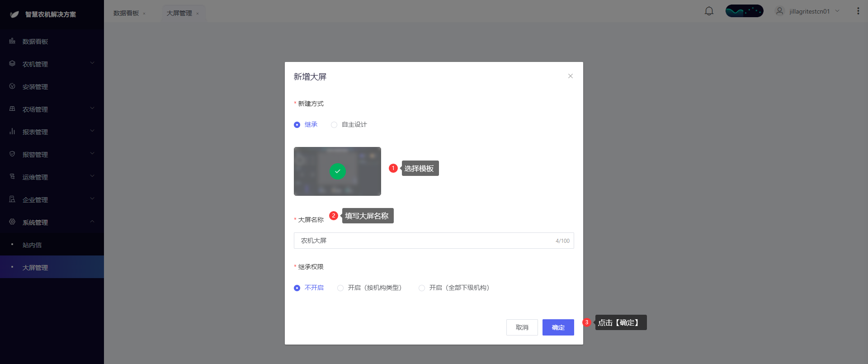Select the 自主设计 radio option
The height and width of the screenshot is (364, 868).
click(334, 125)
